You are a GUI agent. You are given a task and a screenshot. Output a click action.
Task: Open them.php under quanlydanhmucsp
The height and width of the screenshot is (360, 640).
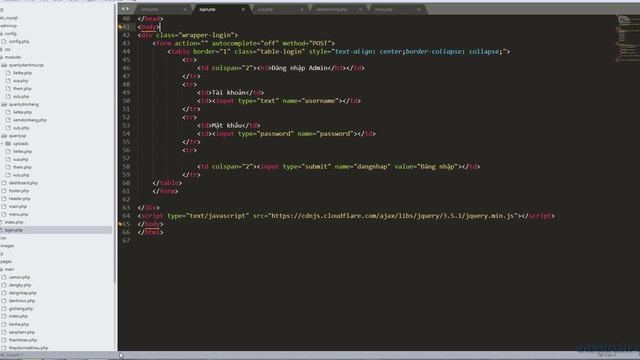coord(22,89)
